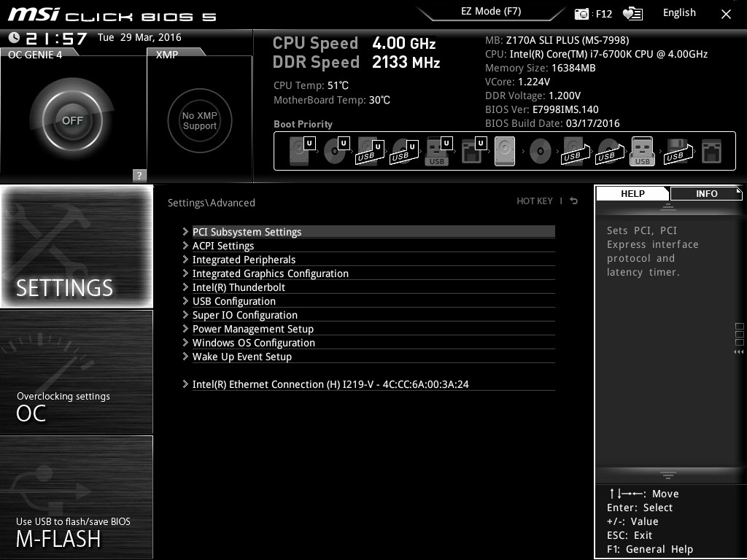747x560 pixels.
Task: Open the OC overclocking settings tile
Action: tap(77, 372)
